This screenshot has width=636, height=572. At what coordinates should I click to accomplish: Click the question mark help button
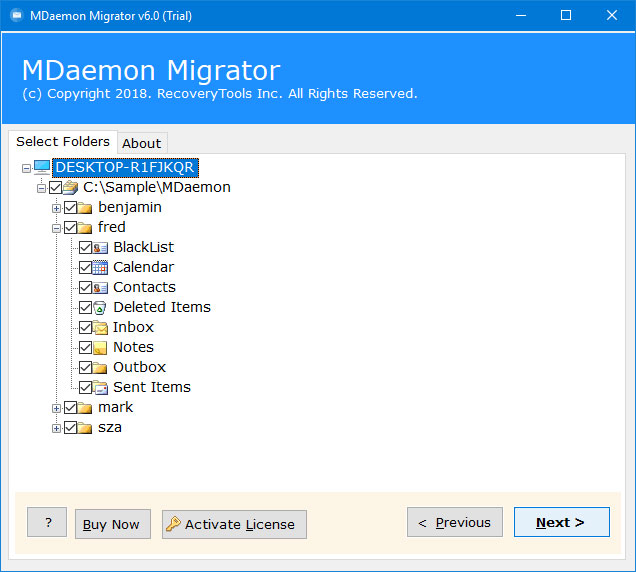coord(47,522)
